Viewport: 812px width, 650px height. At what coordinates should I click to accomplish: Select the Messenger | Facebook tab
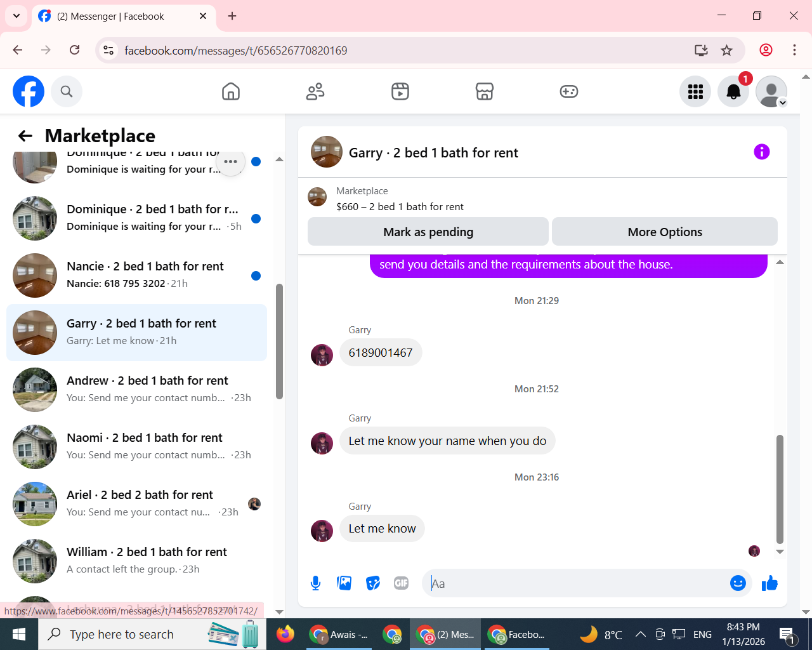[x=123, y=17]
